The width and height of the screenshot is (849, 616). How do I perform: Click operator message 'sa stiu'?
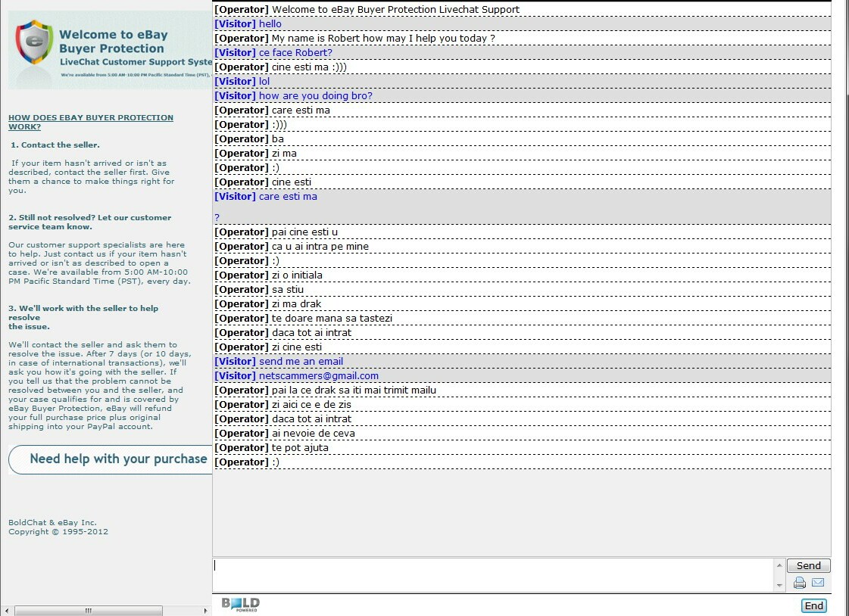point(288,289)
